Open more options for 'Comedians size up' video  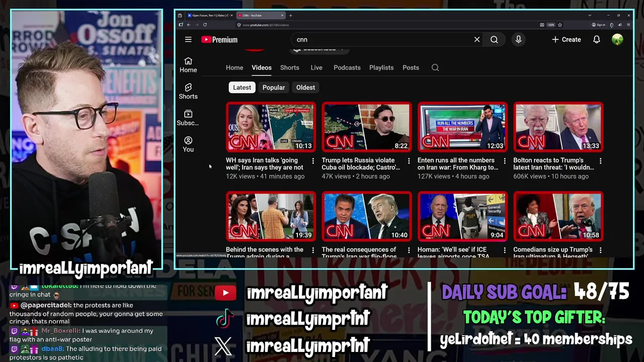coord(600,250)
